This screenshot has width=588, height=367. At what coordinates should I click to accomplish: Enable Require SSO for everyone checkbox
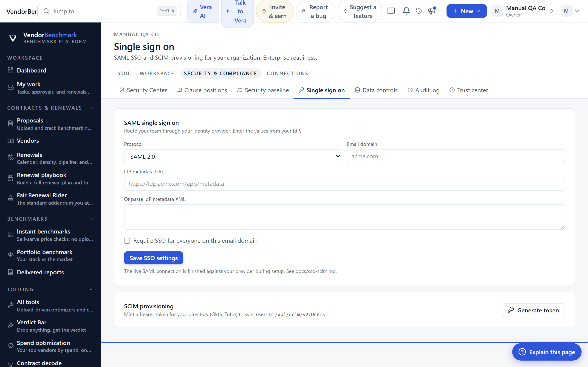coord(127,241)
